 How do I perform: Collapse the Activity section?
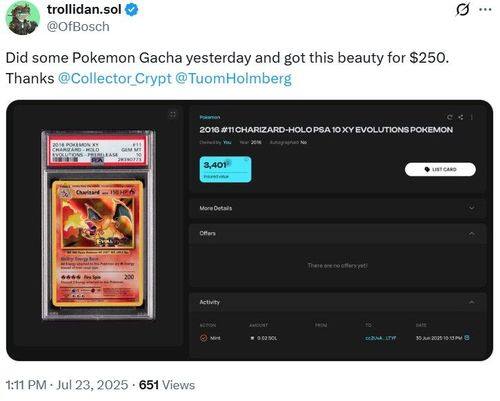(x=472, y=302)
